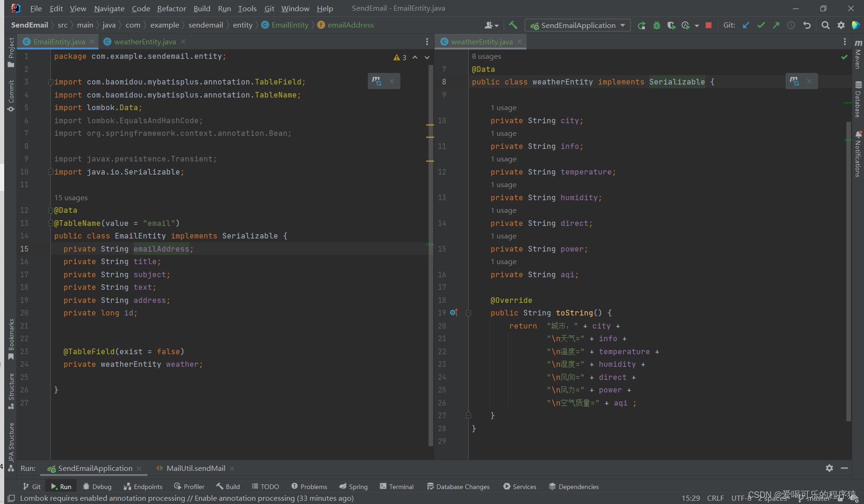The width and height of the screenshot is (864, 504).
Task: Collapse the import block fold on line 3
Action: 50,82
